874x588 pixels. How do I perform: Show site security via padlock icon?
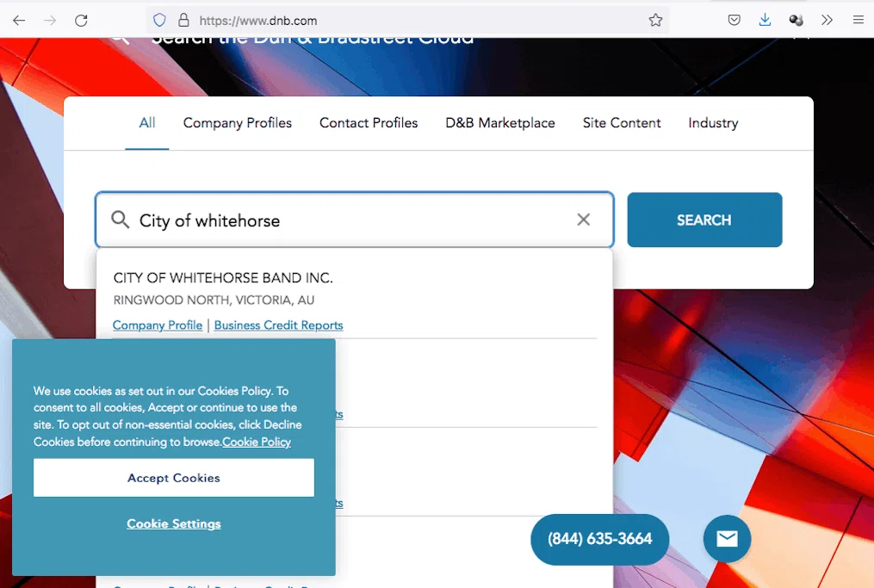[183, 21]
